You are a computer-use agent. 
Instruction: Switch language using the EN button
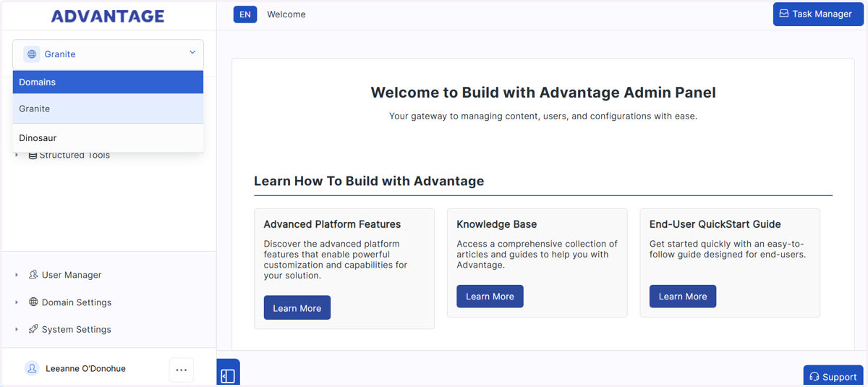(245, 14)
